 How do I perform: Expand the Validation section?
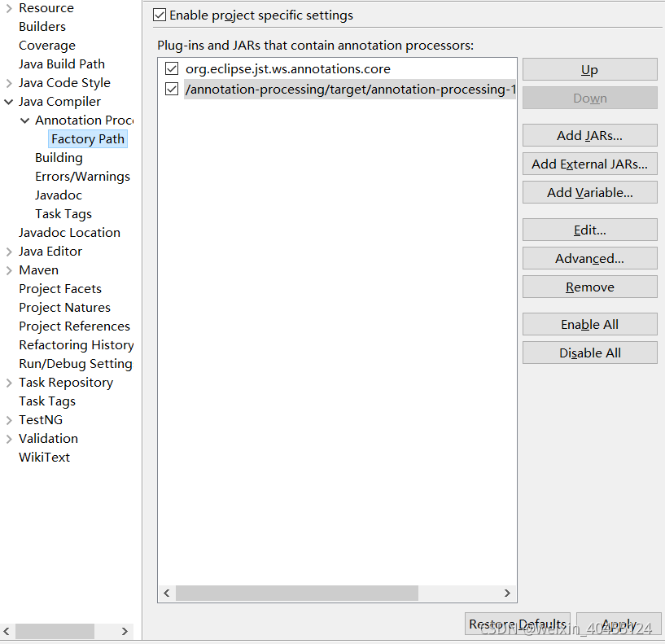(x=7, y=438)
